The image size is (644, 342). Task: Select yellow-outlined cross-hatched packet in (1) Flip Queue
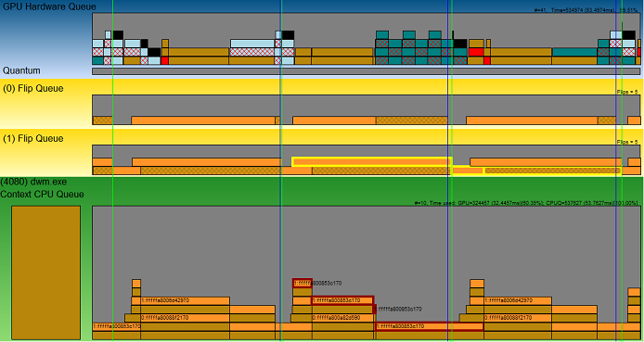553,171
